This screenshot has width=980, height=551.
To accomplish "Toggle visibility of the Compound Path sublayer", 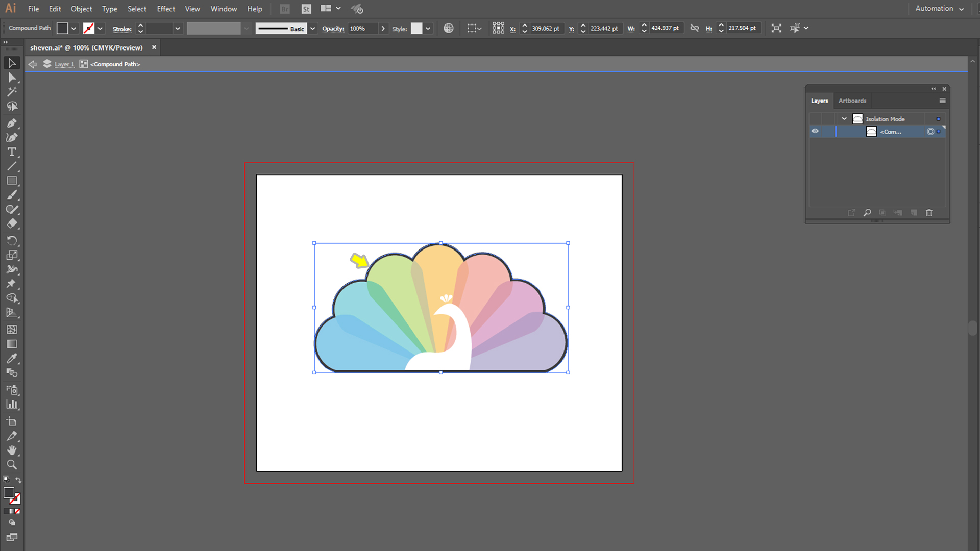I will (x=815, y=131).
